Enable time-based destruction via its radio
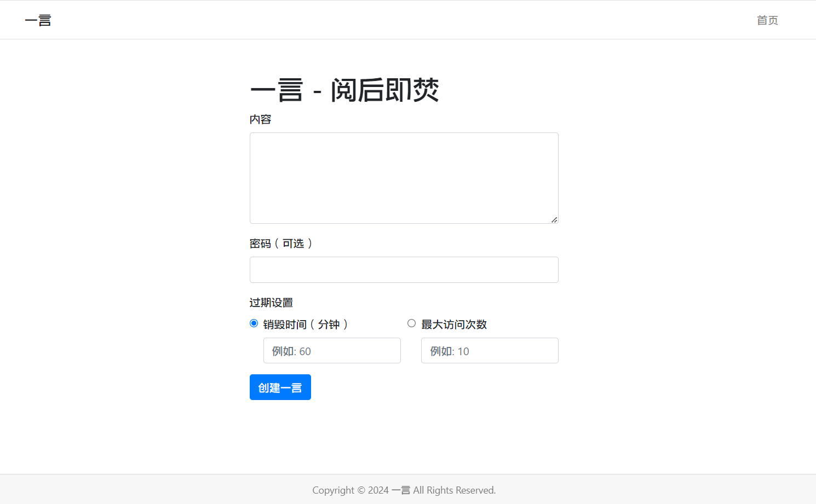The image size is (816, 504). tap(254, 323)
